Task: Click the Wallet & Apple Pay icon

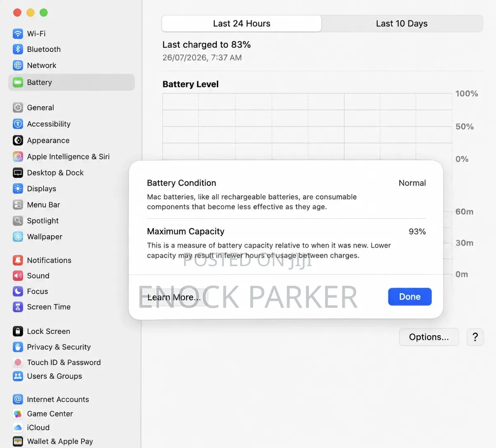Action: pyautogui.click(x=18, y=441)
